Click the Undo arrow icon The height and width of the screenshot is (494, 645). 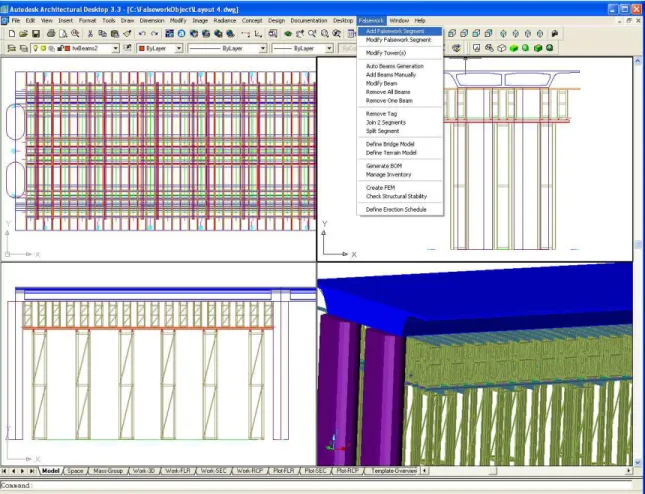tap(142, 34)
